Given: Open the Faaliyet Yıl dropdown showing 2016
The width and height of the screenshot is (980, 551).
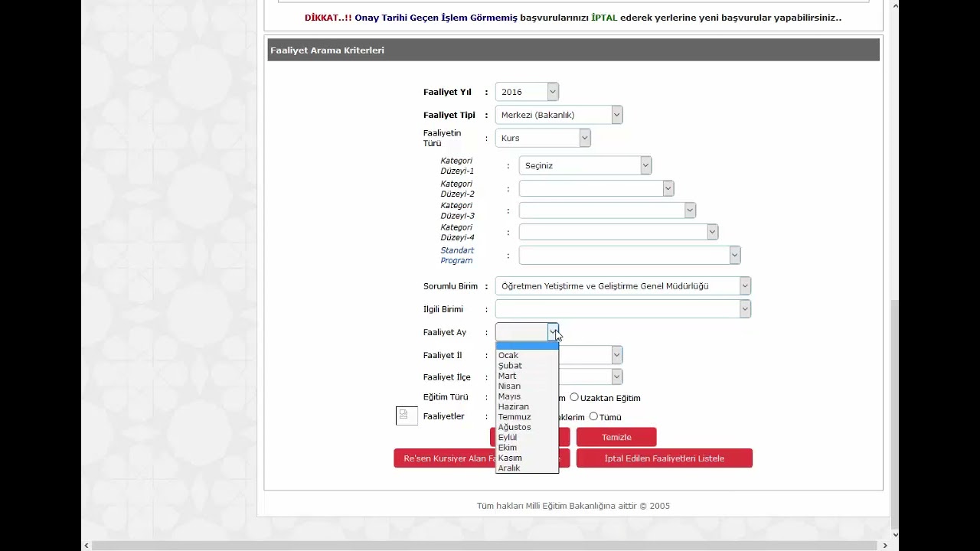Looking at the screenshot, I should (x=527, y=92).
